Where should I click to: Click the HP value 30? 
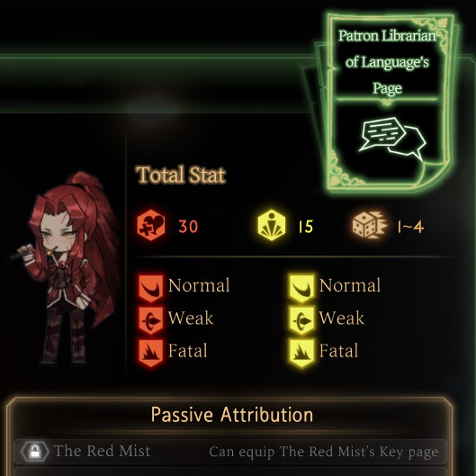click(x=188, y=227)
